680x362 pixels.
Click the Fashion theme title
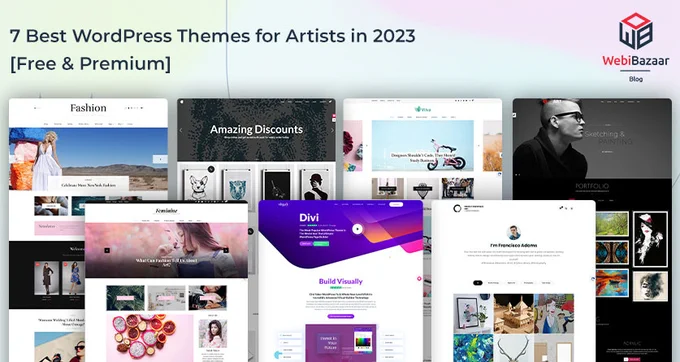pos(88,108)
